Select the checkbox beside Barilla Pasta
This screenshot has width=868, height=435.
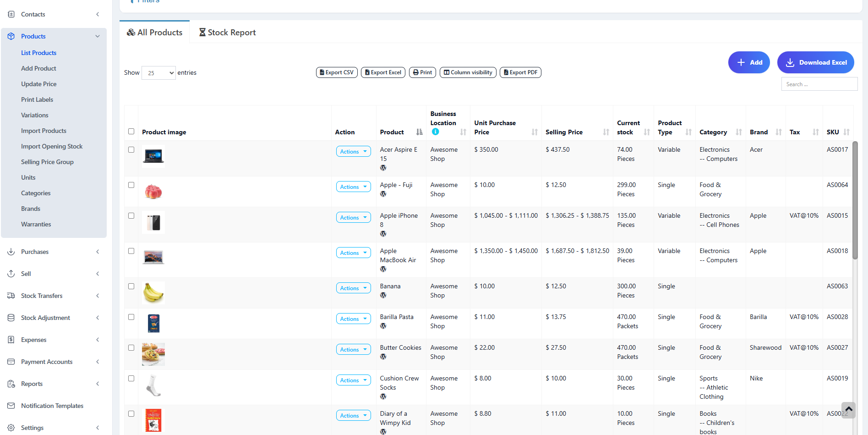point(131,317)
